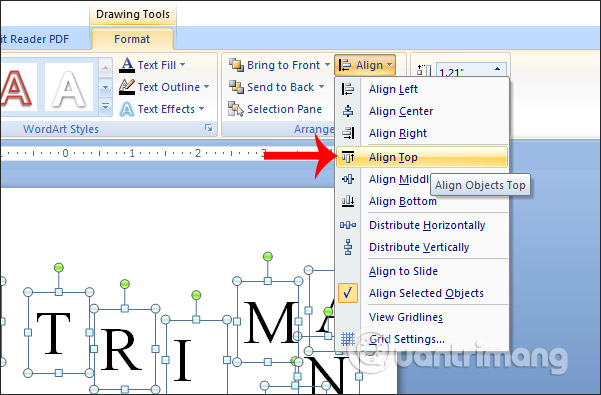Viewport: 601px width, 395px height.
Task: Click the Align Left icon
Action: point(348,89)
